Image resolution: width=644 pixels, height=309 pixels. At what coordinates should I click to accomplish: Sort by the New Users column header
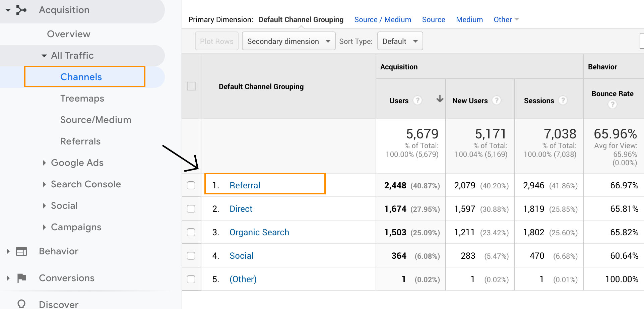pyautogui.click(x=470, y=101)
